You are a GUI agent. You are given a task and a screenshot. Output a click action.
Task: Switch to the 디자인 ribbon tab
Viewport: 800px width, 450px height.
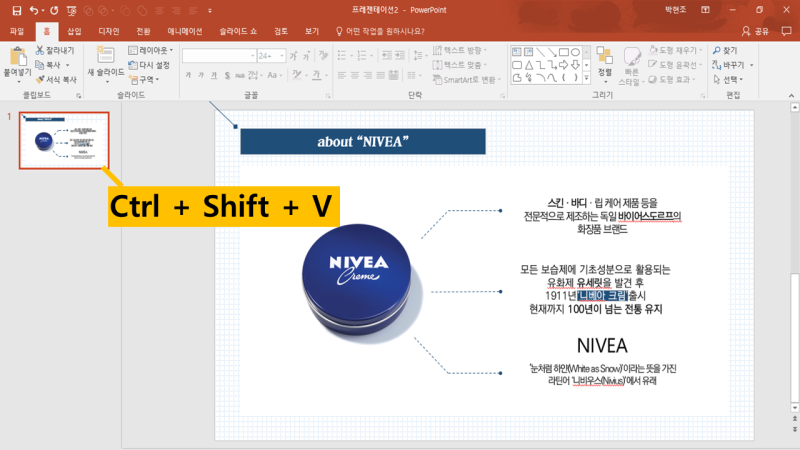109,31
